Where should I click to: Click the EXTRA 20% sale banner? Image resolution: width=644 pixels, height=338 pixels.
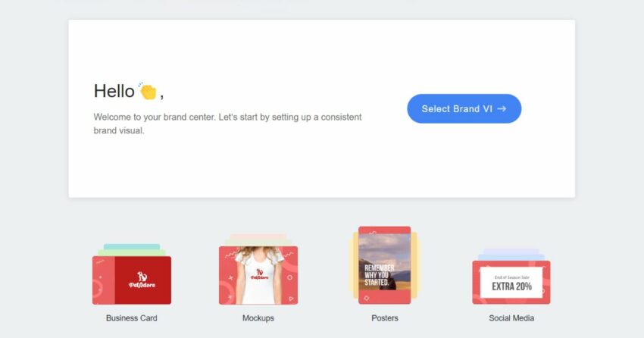click(511, 283)
